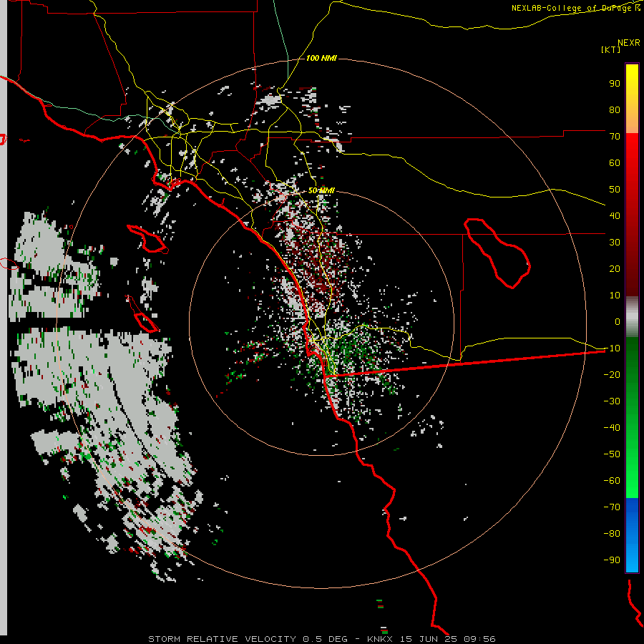Select the -50 knot scale label

pos(612,454)
